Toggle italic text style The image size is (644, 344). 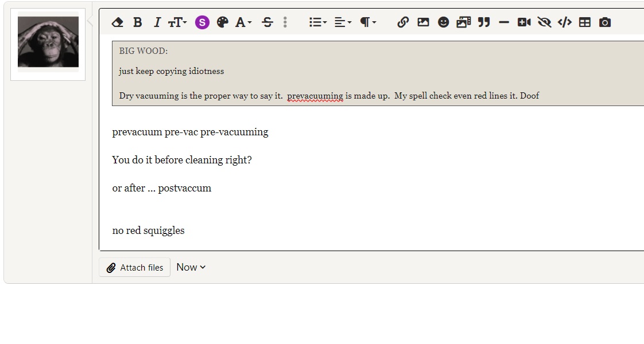[x=157, y=22]
